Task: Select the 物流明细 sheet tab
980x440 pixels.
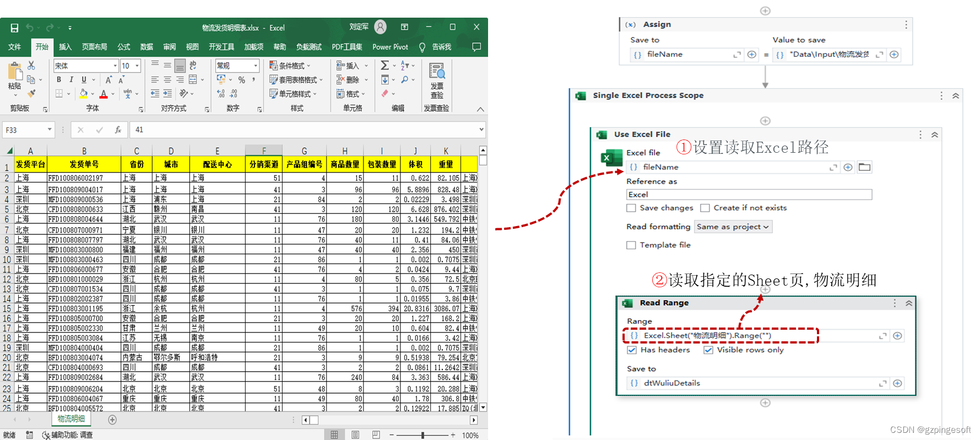Action: [72, 419]
